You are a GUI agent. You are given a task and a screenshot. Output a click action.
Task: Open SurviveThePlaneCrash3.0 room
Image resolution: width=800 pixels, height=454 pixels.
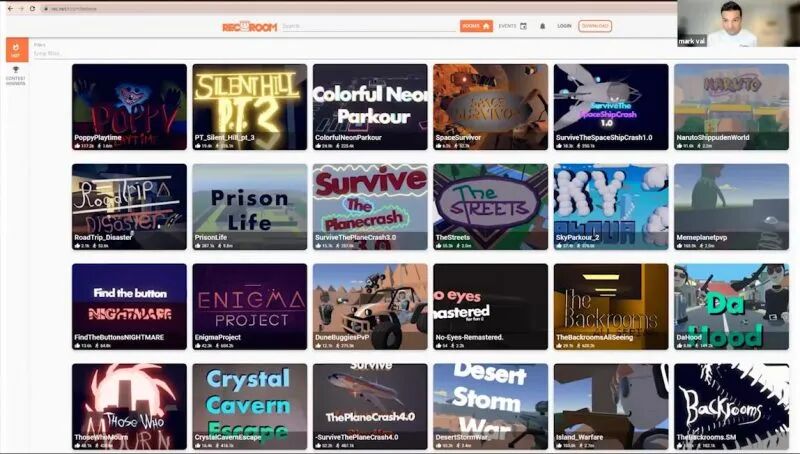[370, 207]
